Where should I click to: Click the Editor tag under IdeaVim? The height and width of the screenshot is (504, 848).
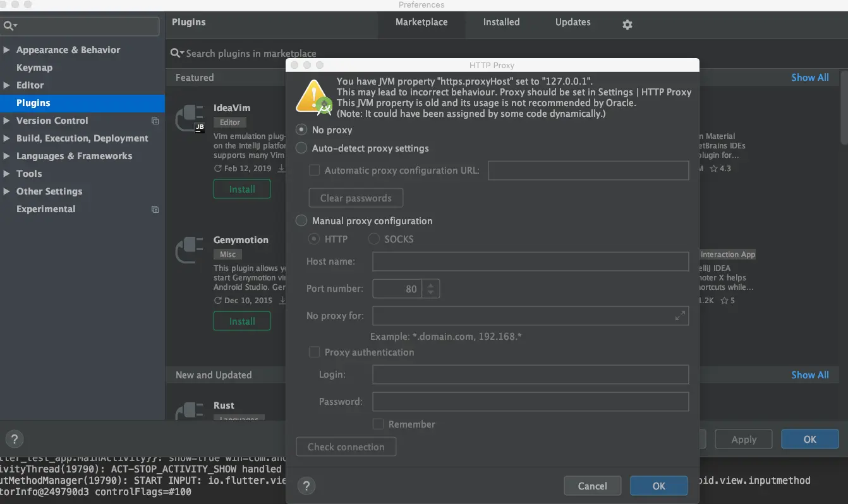pyautogui.click(x=230, y=123)
